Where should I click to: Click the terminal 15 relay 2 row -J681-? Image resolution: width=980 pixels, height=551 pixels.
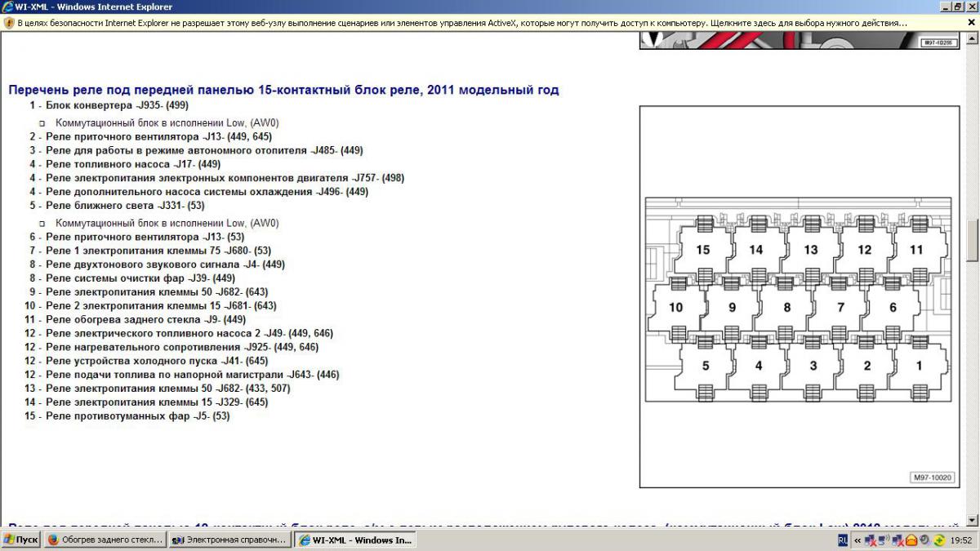click(x=150, y=305)
